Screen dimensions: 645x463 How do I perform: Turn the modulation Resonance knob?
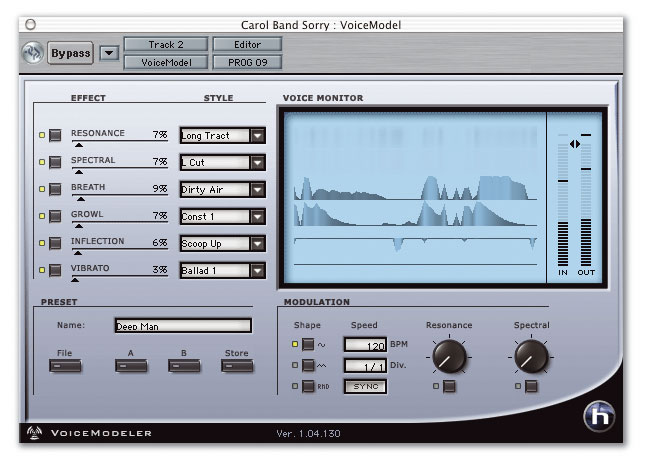449,355
